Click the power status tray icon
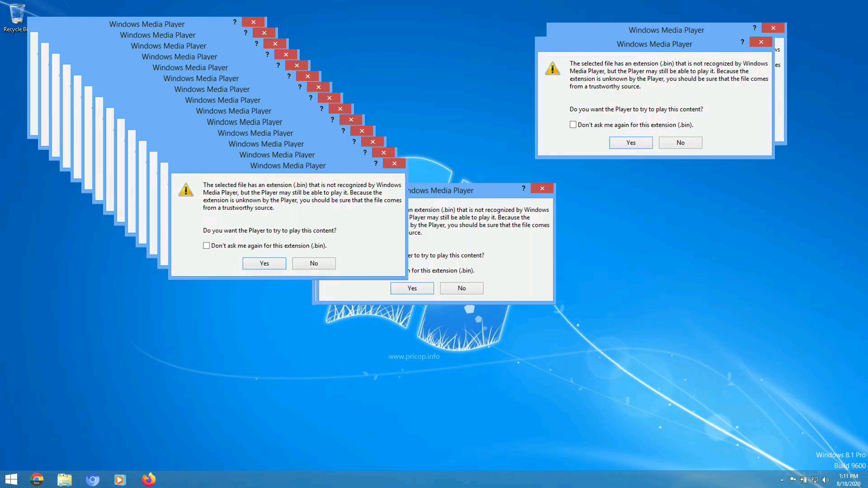 (804, 480)
